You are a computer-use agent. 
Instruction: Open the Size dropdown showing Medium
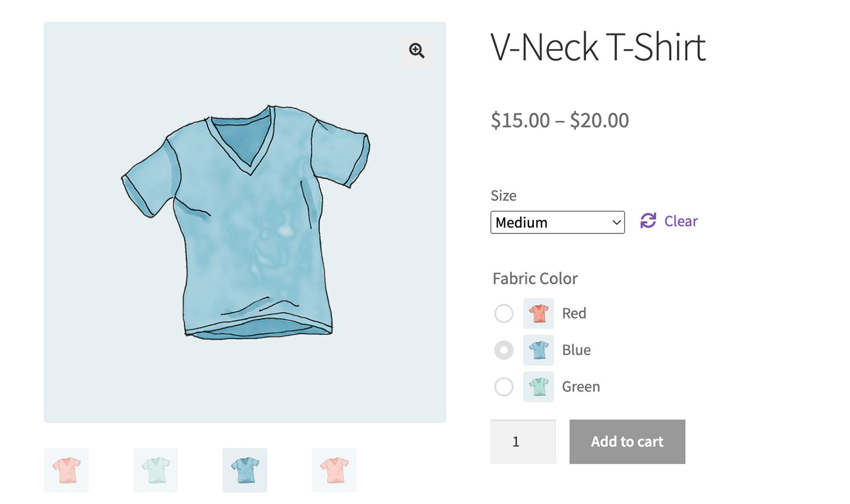[549, 222]
